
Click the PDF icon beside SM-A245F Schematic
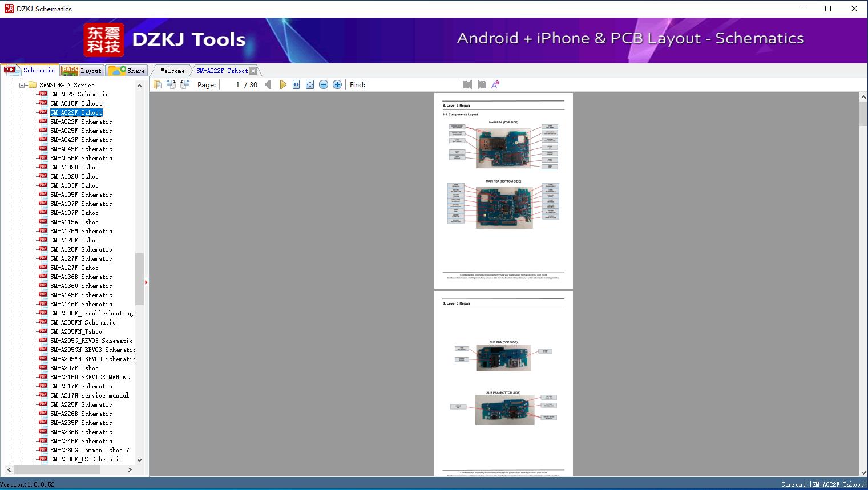[43, 440]
